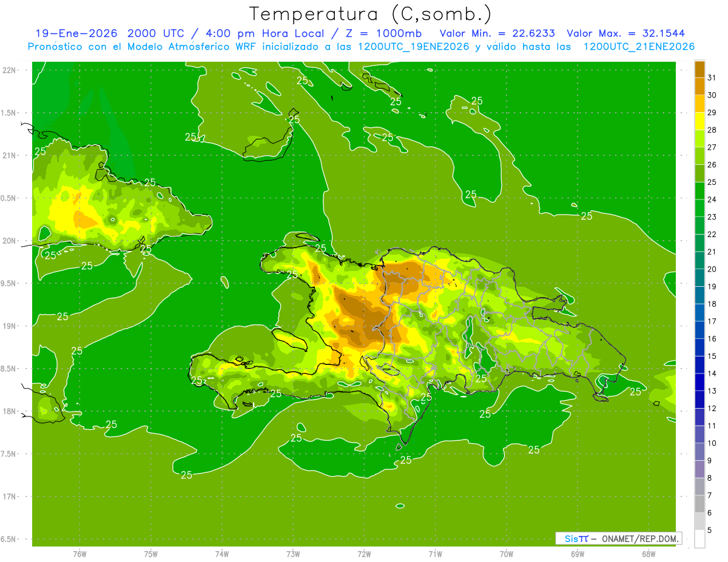728x562 pixels.
Task: Click the legend label "18"
Action: click(x=712, y=304)
